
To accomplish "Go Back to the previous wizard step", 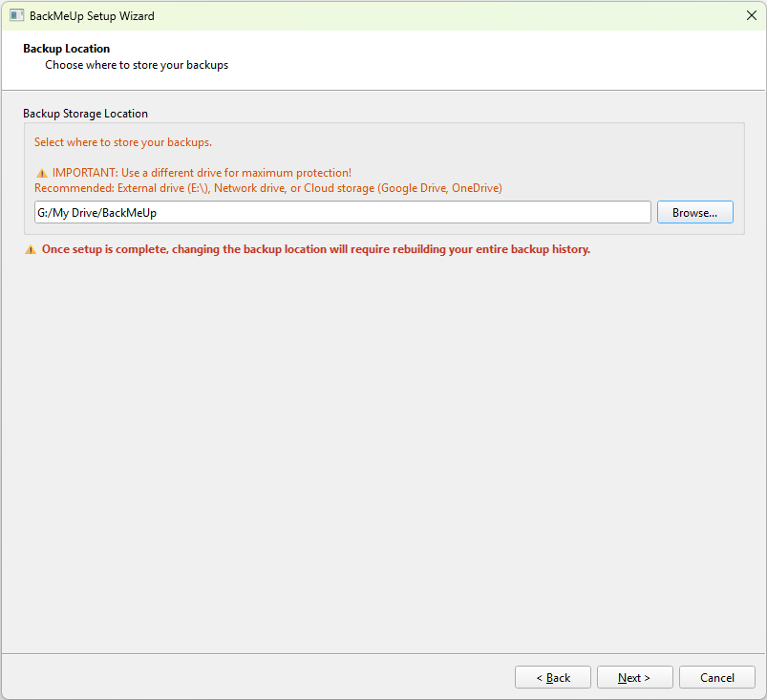I will pos(552,677).
